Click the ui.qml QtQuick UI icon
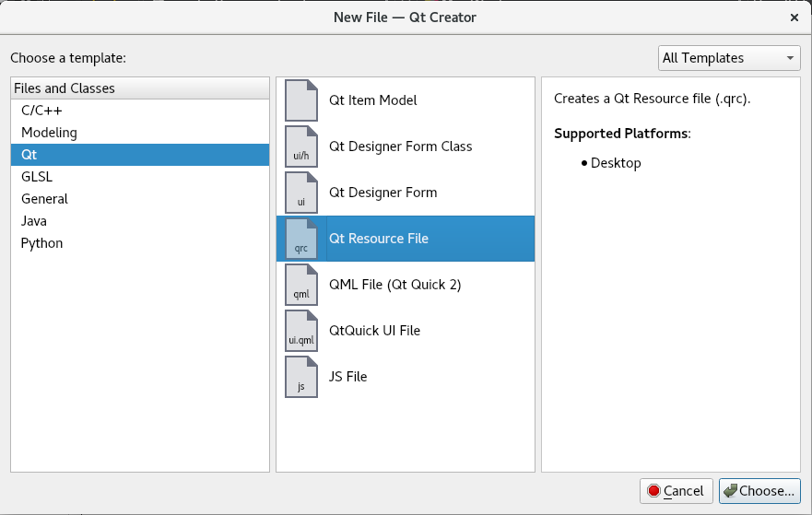This screenshot has height=515, width=812. [x=300, y=331]
